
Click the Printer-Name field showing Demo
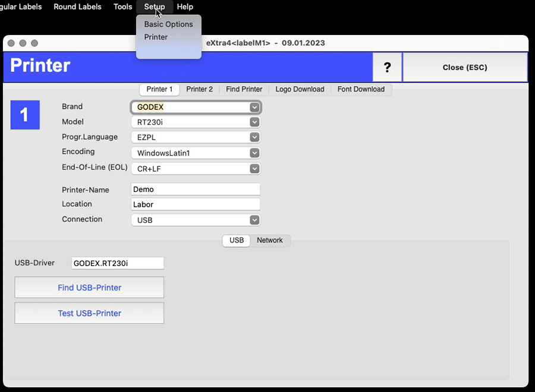[196, 189]
